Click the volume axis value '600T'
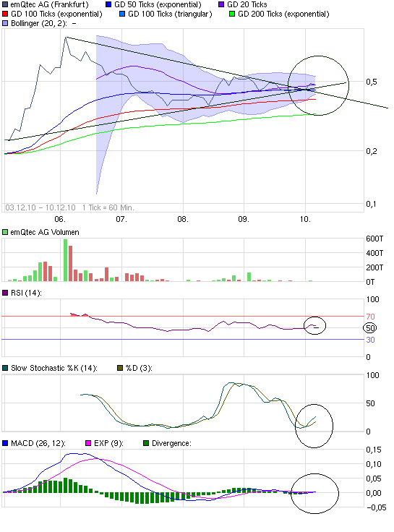Screen dimensions: 394x532 click(x=374, y=239)
